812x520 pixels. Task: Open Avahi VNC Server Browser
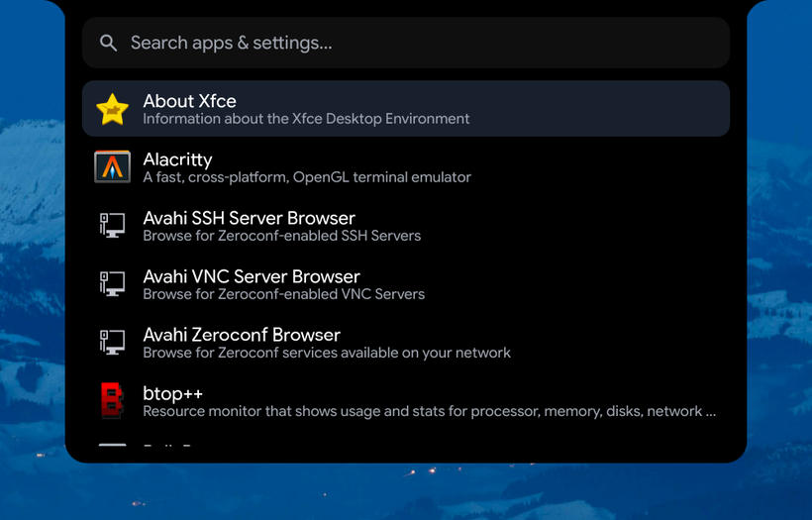pyautogui.click(x=406, y=284)
